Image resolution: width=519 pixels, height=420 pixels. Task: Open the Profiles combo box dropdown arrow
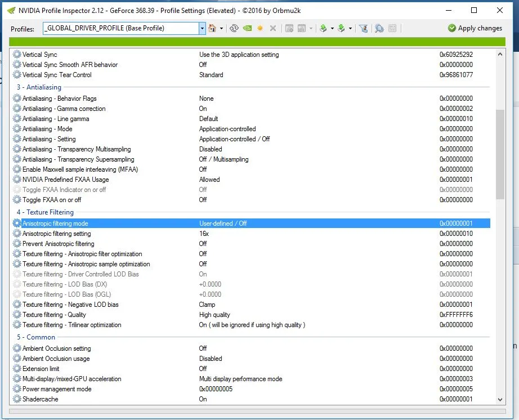[202, 29]
